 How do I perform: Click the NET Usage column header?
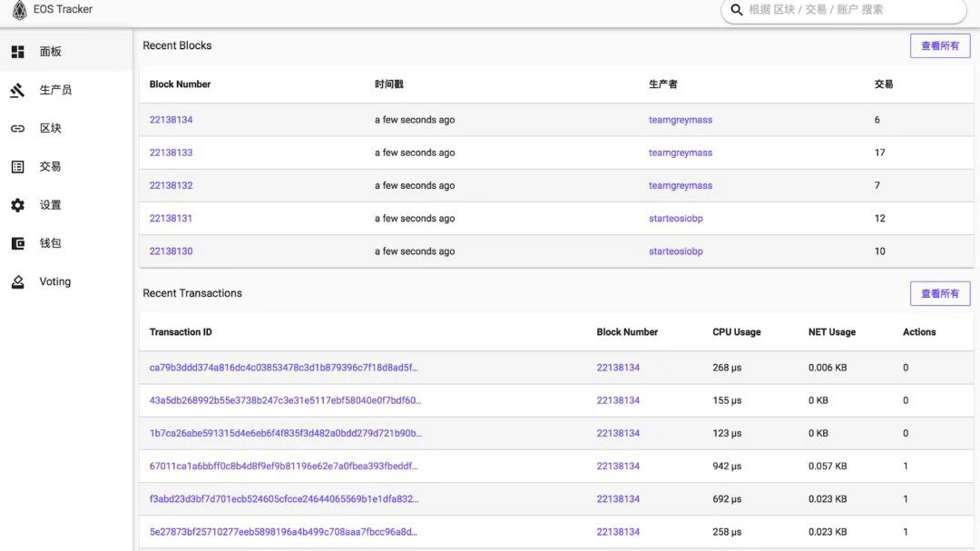coord(832,332)
